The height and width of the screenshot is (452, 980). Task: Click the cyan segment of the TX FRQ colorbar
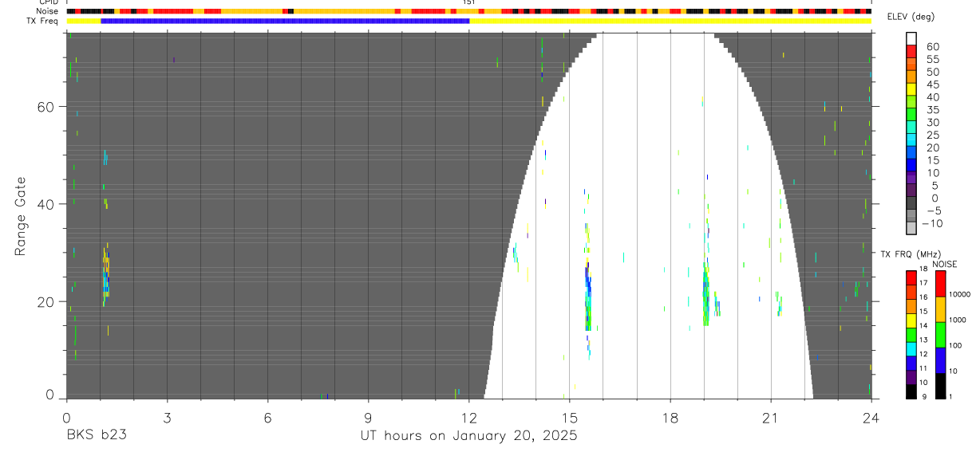pyautogui.click(x=911, y=348)
